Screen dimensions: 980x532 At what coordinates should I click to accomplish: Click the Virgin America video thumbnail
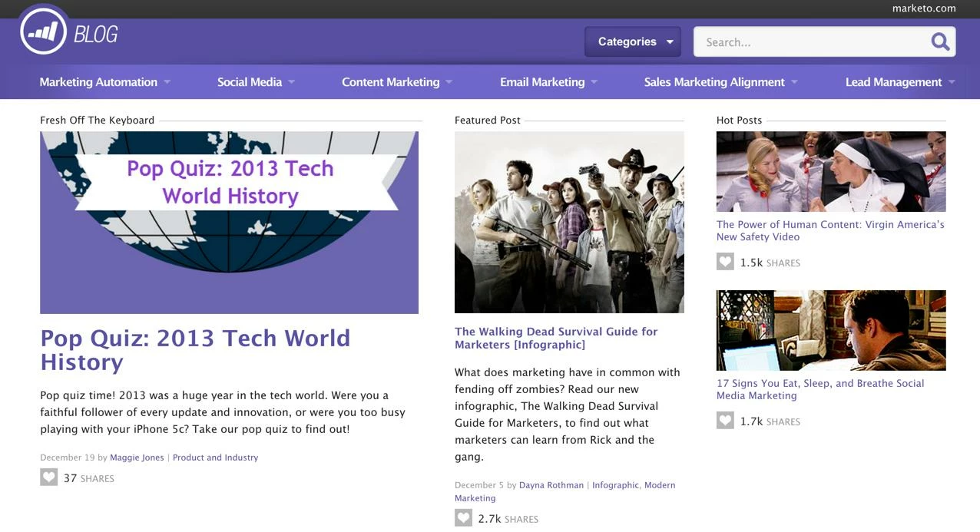coord(831,171)
